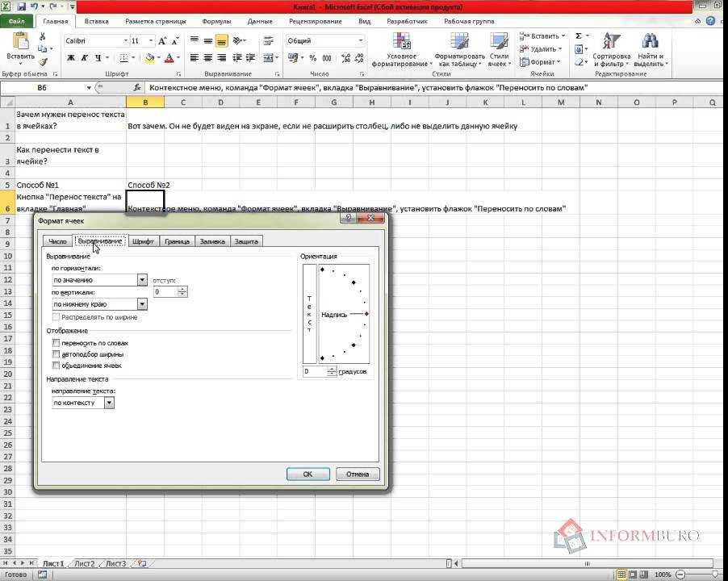
Task: Toggle the 'Распределять по ширине' checkbox
Action: click(56, 317)
